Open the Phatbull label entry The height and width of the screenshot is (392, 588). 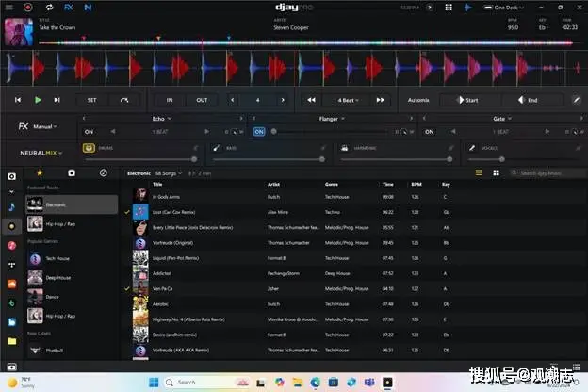click(x=72, y=351)
